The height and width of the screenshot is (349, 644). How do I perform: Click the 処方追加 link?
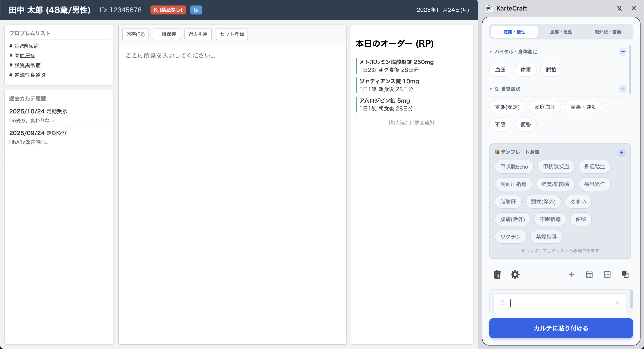(400, 122)
